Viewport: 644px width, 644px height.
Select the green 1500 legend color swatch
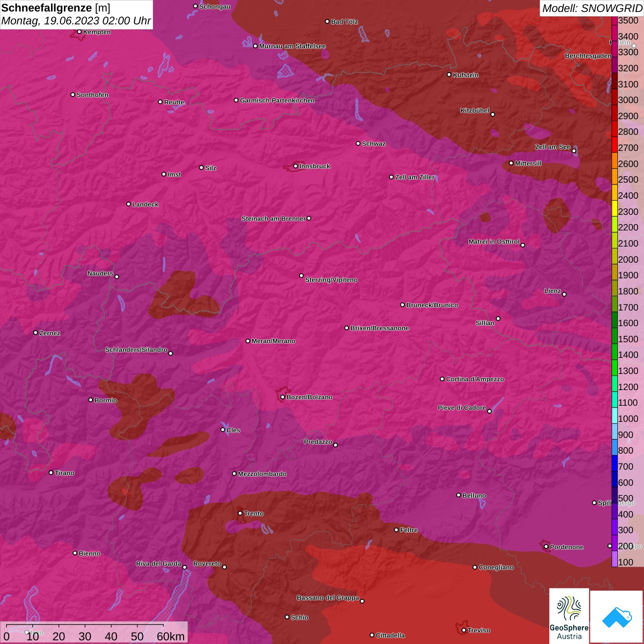[x=615, y=336]
